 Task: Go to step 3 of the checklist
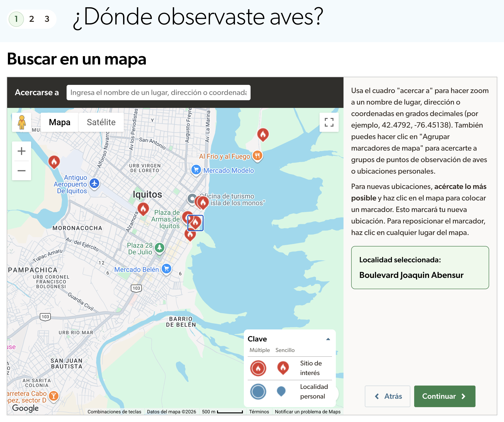[x=47, y=19]
